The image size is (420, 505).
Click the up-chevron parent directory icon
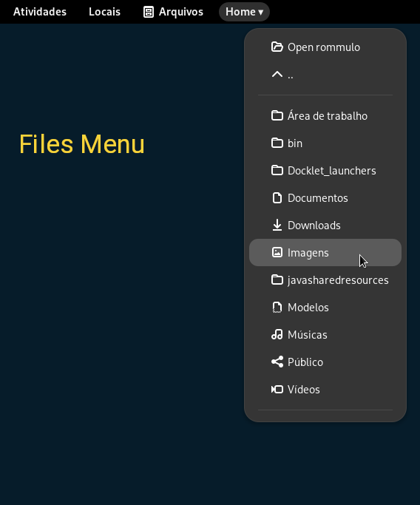click(277, 75)
